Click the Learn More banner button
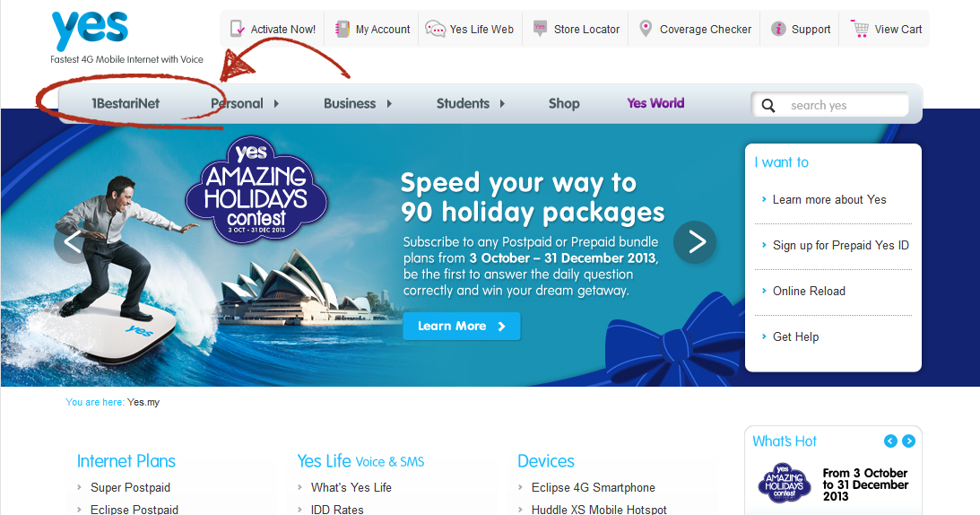The image size is (980, 515). tap(461, 326)
